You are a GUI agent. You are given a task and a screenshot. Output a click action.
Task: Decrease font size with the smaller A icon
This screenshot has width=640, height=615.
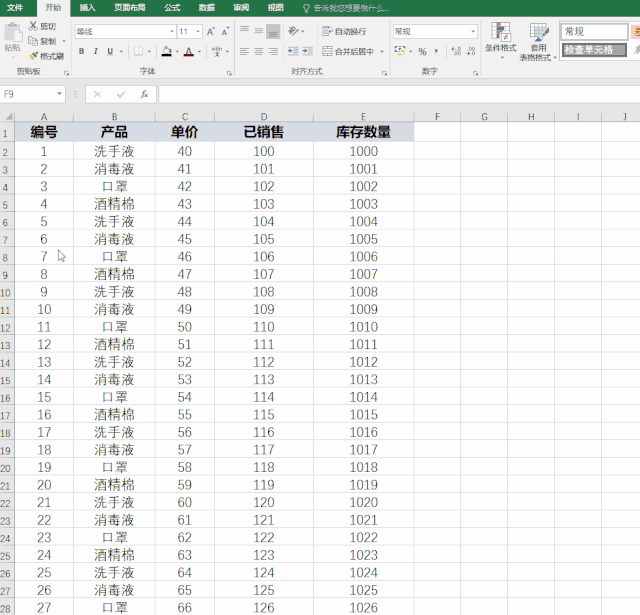tap(225, 31)
